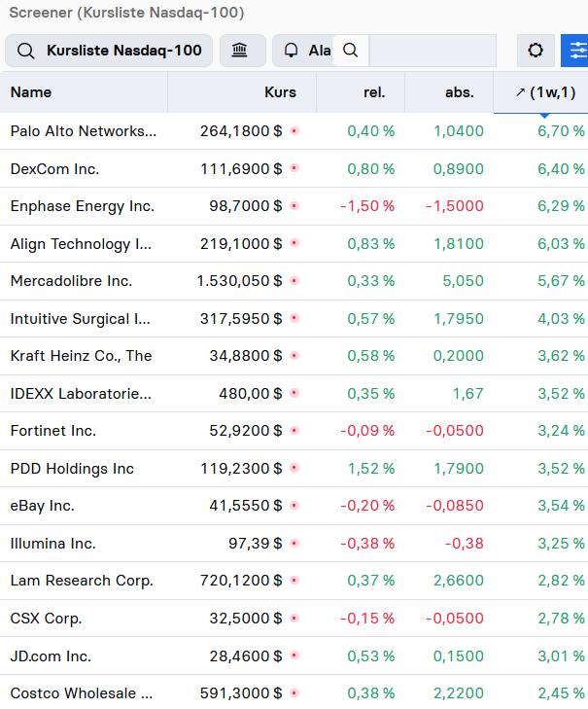The height and width of the screenshot is (709, 588).
Task: Click the price 1.530,050 $
Action: pyautogui.click(x=239, y=281)
